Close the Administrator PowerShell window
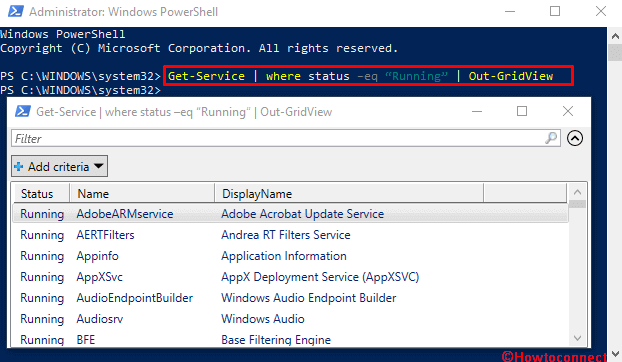Viewport: 622px width, 362px height. [x=601, y=11]
